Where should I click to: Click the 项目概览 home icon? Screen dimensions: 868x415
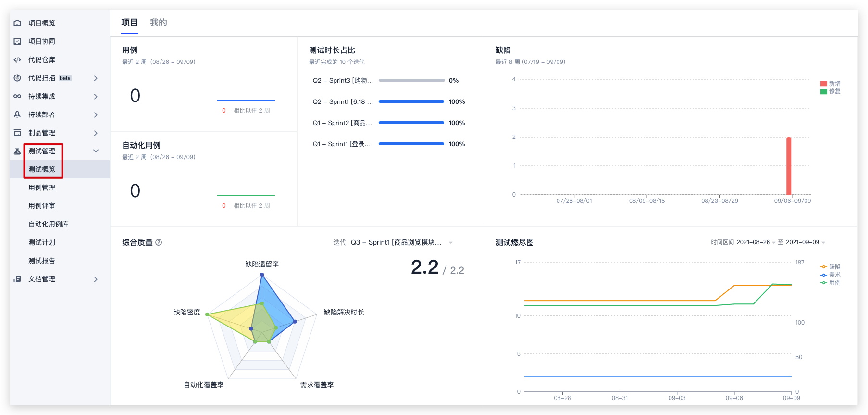17,23
